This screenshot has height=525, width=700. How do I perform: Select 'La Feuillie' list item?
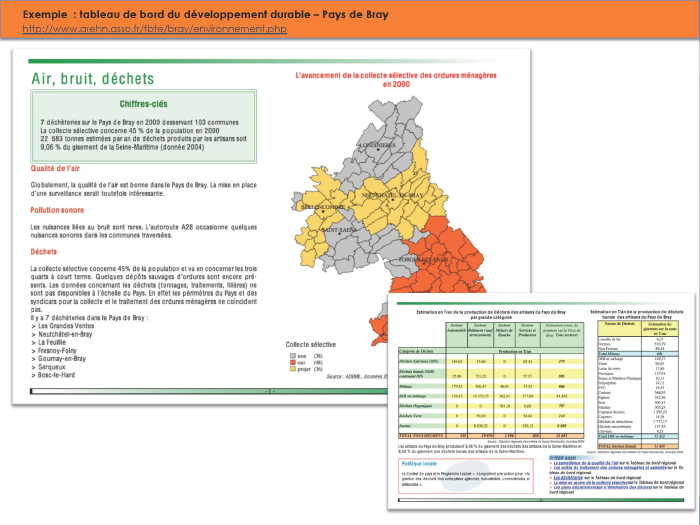tap(52, 342)
